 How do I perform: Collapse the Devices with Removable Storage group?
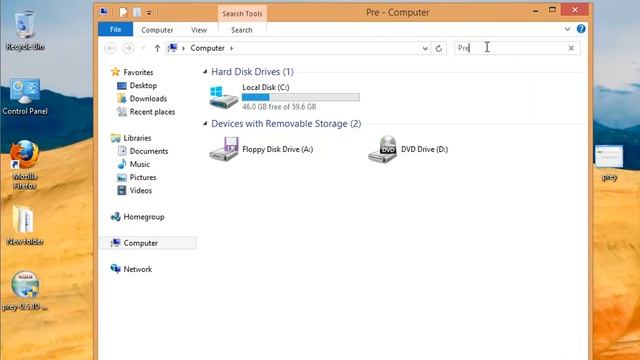click(x=205, y=124)
